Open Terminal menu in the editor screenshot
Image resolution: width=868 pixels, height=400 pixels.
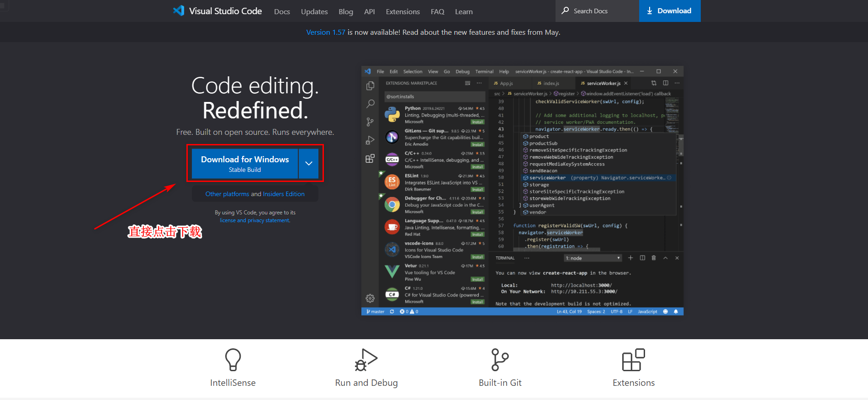click(x=484, y=71)
